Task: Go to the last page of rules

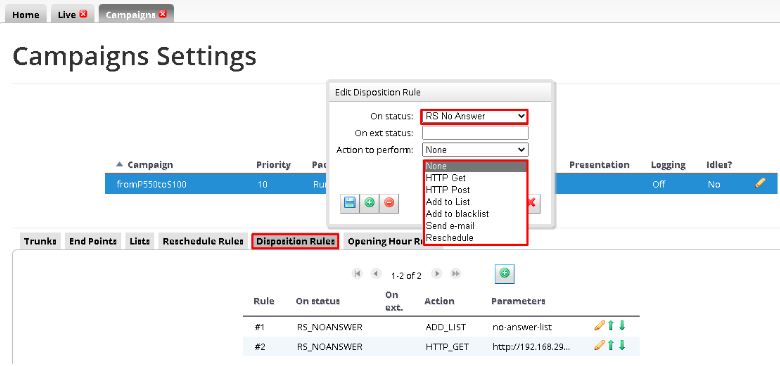Action: point(455,274)
